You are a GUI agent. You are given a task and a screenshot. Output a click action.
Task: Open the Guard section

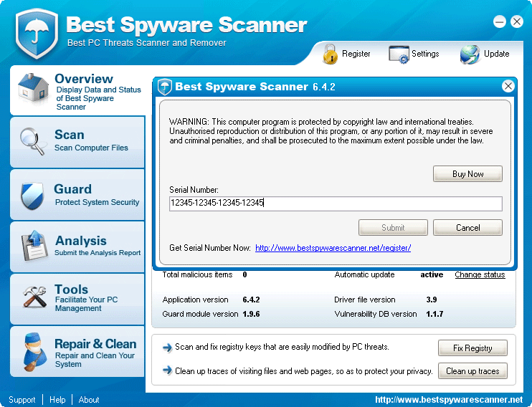[77, 195]
